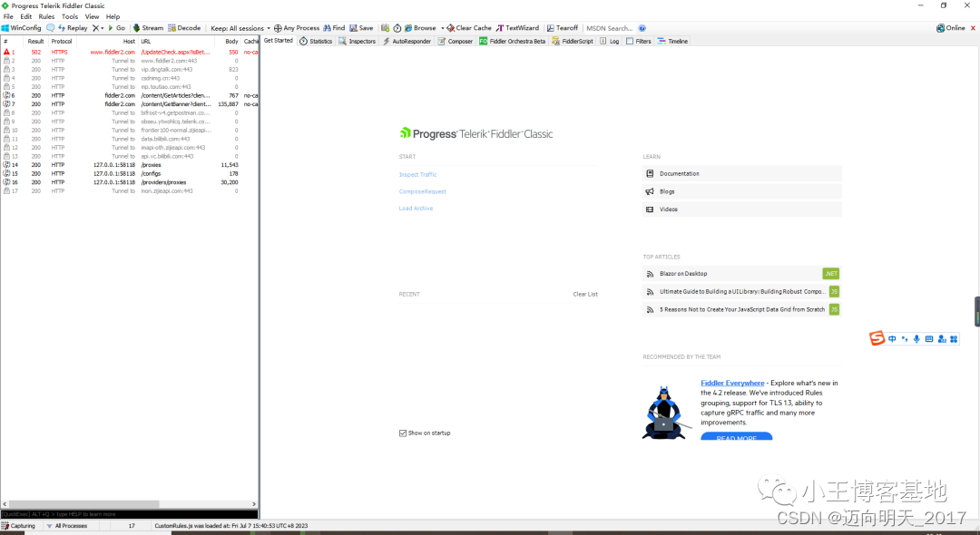Select session 1 with the 502 error

tap(130, 53)
